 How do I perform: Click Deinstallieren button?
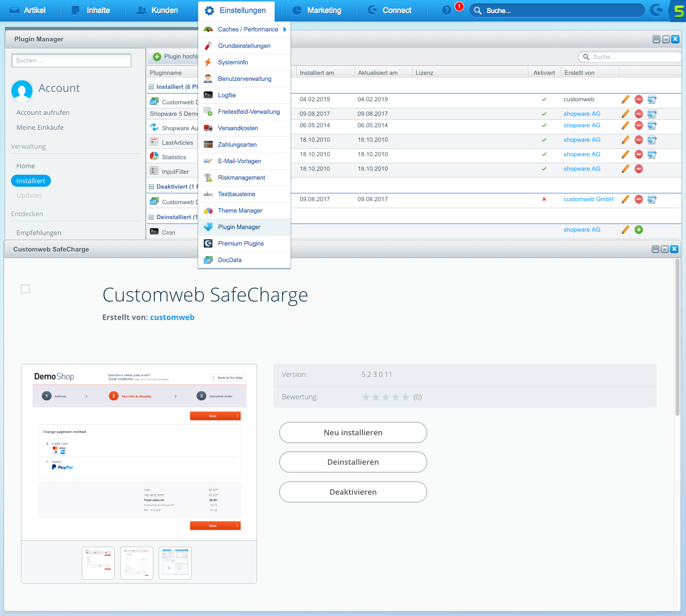click(353, 462)
